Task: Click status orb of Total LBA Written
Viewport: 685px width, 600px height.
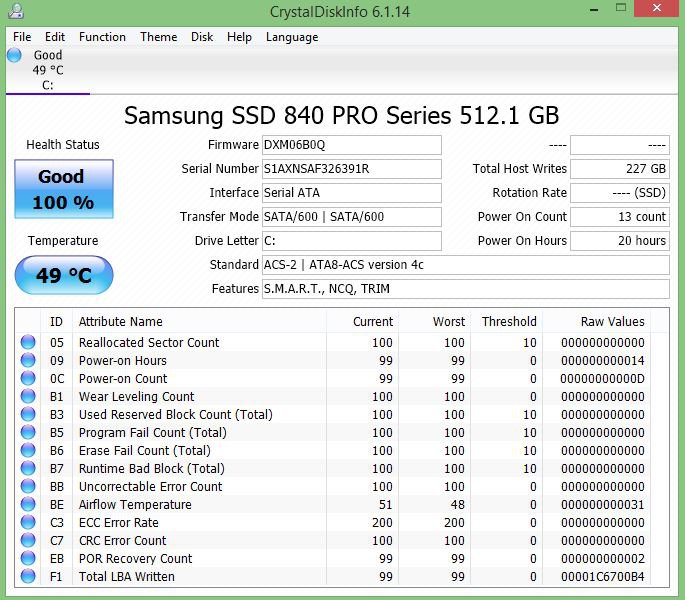Action: 28,576
